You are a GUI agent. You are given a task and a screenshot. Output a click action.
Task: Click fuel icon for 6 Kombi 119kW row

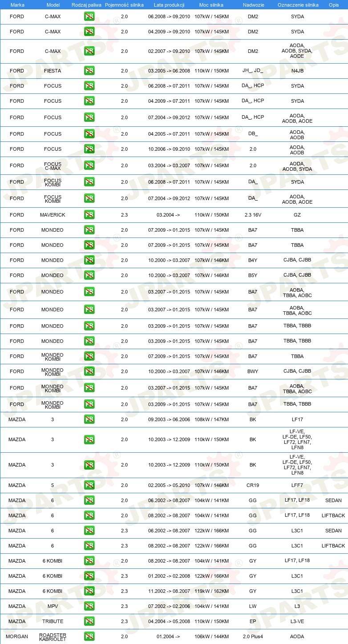click(x=89, y=591)
